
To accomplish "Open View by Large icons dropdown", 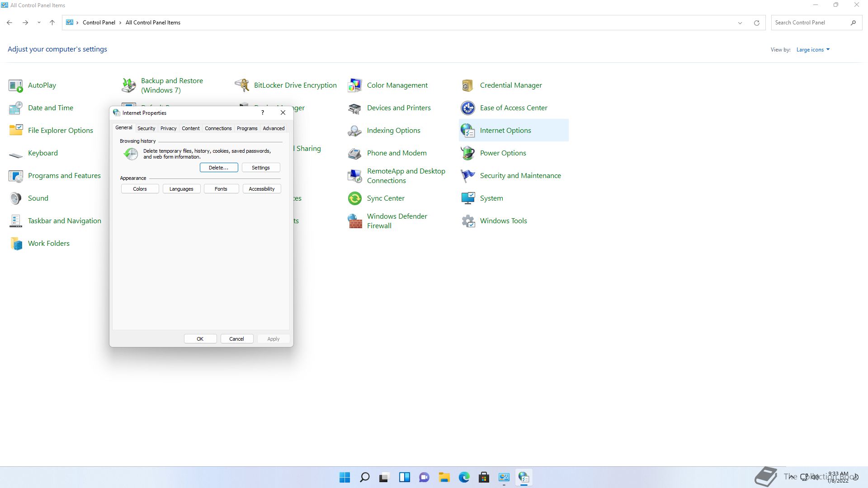I will tap(813, 50).
